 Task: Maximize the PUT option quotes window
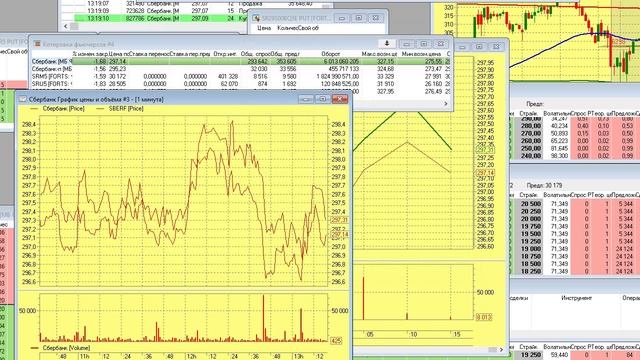[358, 18]
